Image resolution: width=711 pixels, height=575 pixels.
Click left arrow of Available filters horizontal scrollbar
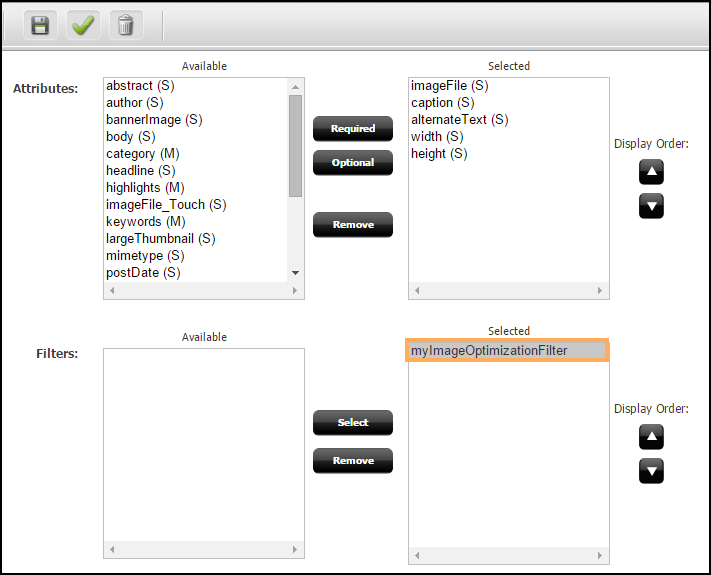[112, 550]
